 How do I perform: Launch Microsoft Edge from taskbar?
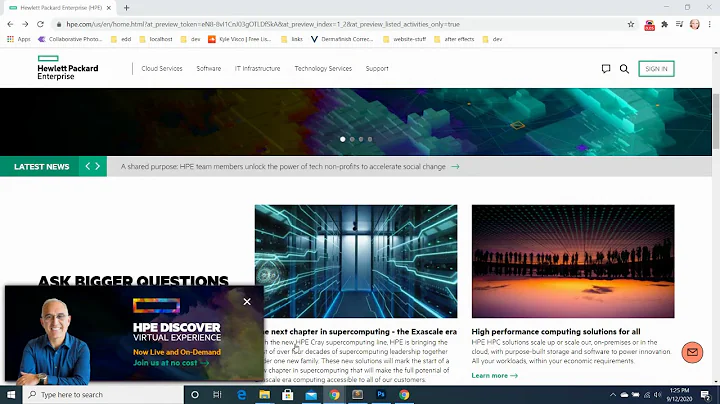(x=242, y=395)
